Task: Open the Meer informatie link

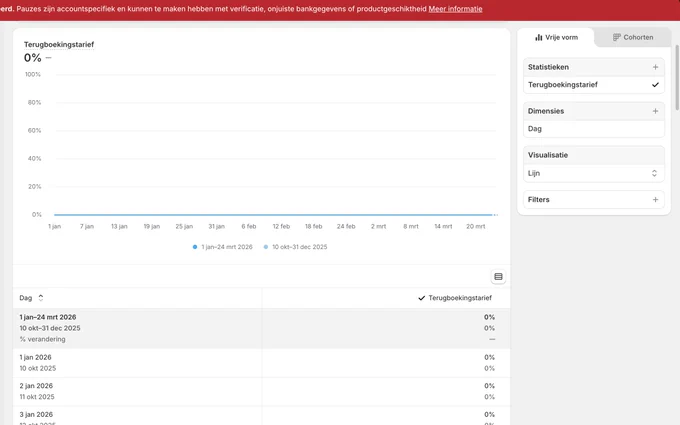Action: (x=455, y=9)
